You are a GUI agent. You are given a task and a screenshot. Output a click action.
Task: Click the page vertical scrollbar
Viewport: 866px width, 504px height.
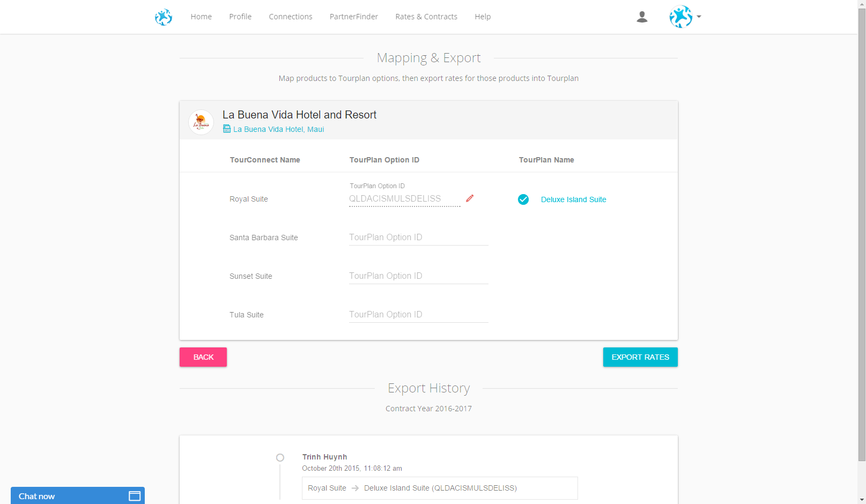coord(862,234)
